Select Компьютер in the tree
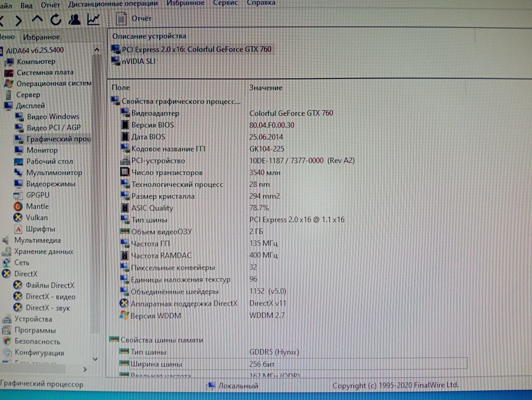Screen dimensions: 532x400 point(30,62)
